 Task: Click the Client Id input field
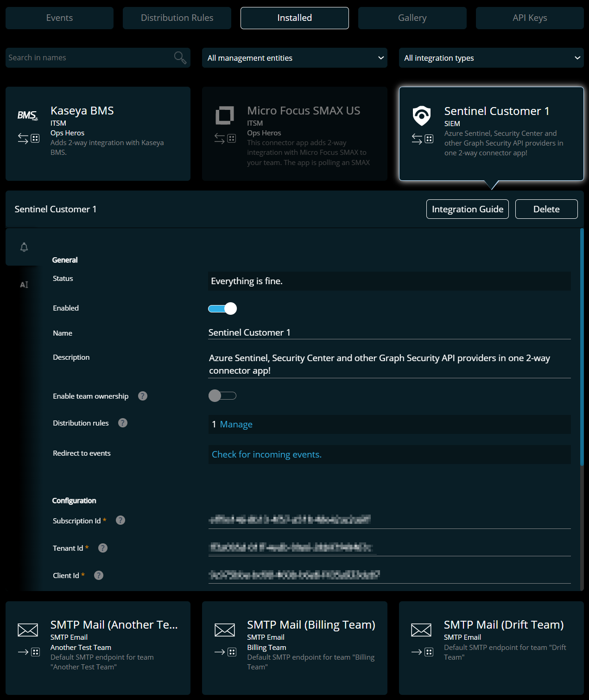389,575
